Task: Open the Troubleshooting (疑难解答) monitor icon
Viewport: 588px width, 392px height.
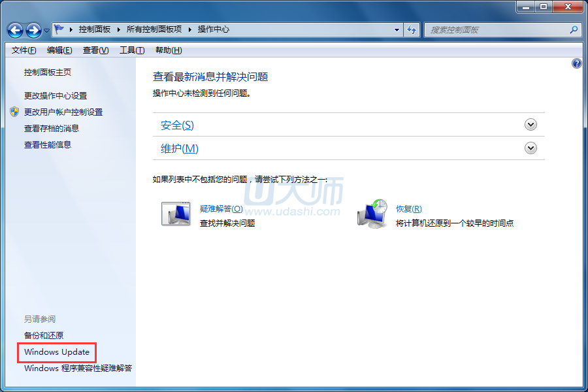Action: point(175,214)
